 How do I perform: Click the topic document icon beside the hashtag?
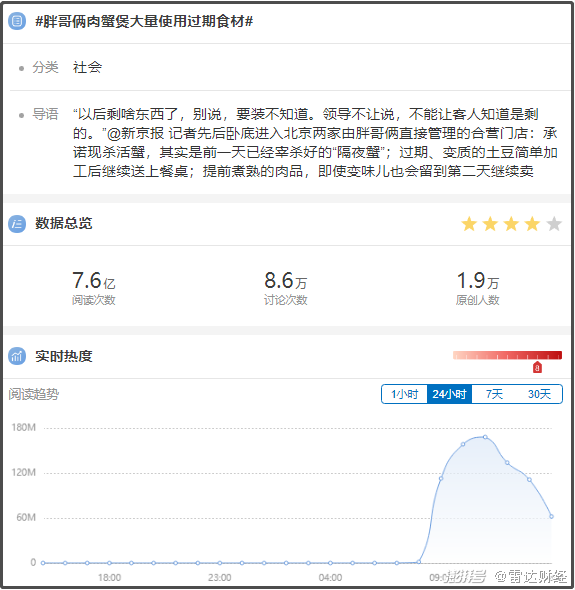17,21
